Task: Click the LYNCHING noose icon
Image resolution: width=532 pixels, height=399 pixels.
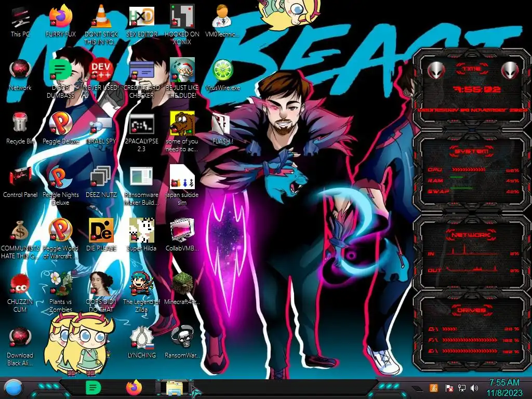Action: [x=141, y=338]
